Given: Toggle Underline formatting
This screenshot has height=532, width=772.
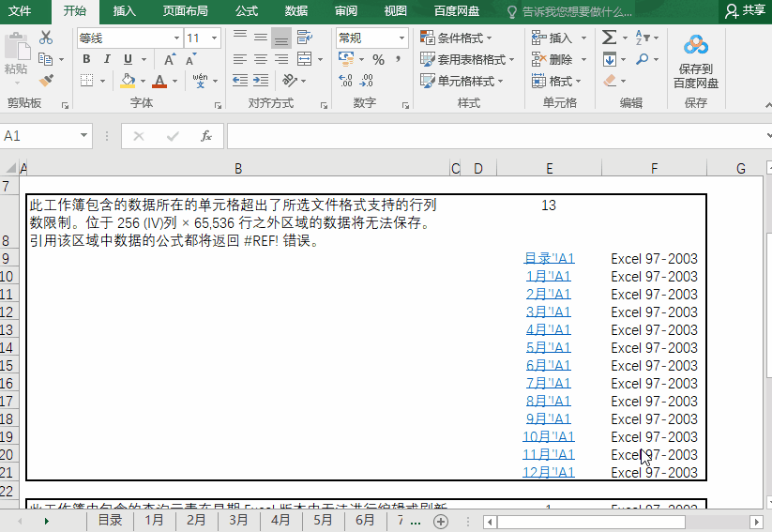Looking at the screenshot, I should coord(128,59).
